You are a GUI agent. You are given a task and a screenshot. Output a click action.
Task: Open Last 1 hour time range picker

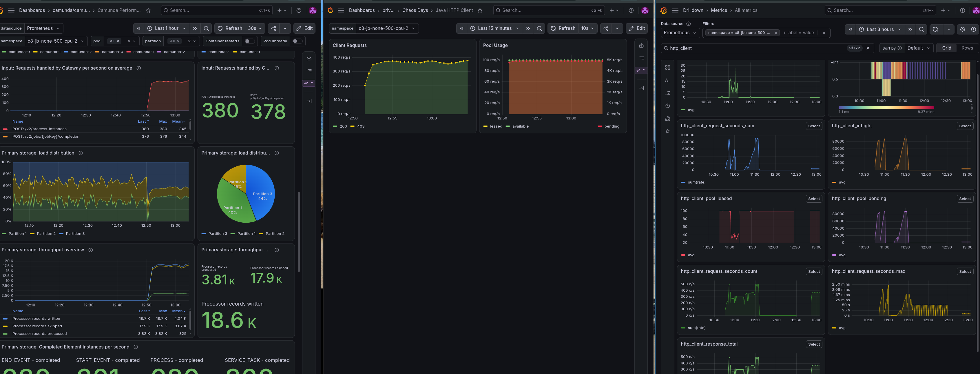coord(167,28)
